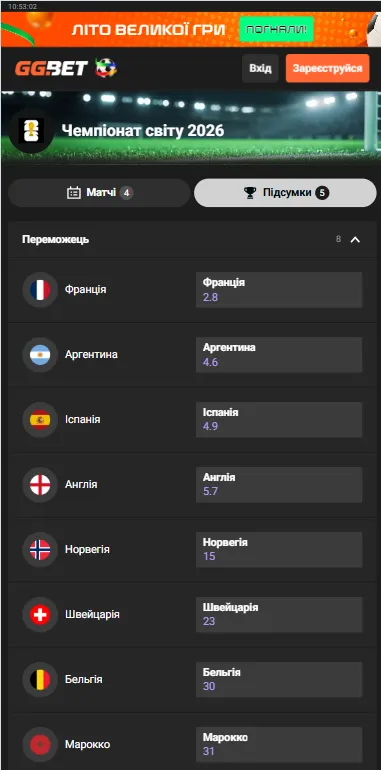Click the Spain flag icon
Image resolution: width=381 pixels, height=770 pixels.
coord(40,419)
